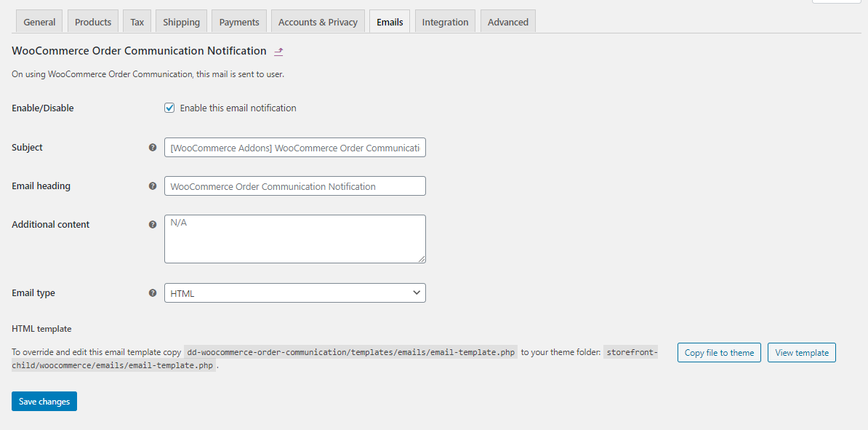Screen dimensions: 868x430
Task: Click into the Additional content textarea
Action: (294, 239)
